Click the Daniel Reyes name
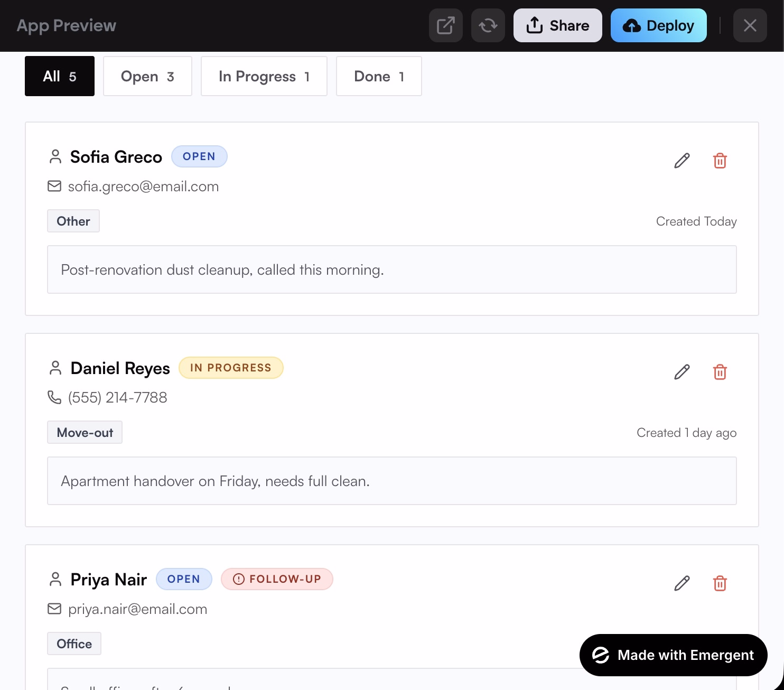Image resolution: width=784 pixels, height=690 pixels. [x=120, y=368]
